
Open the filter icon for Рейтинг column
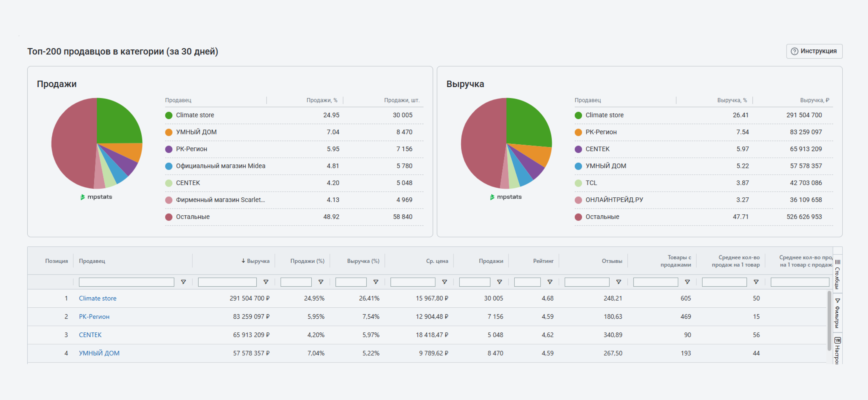coord(550,282)
